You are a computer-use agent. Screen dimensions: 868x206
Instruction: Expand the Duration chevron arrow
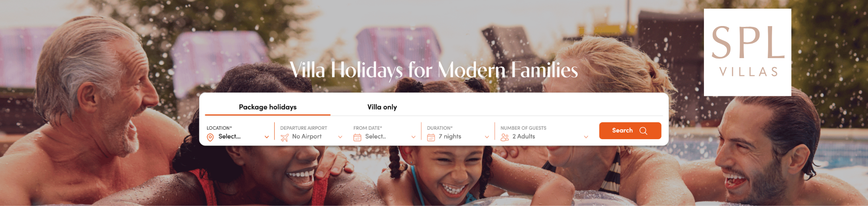coord(487,137)
